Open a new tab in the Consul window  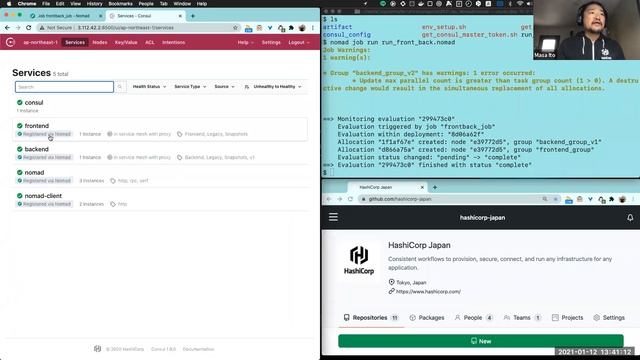pyautogui.click(x=193, y=16)
